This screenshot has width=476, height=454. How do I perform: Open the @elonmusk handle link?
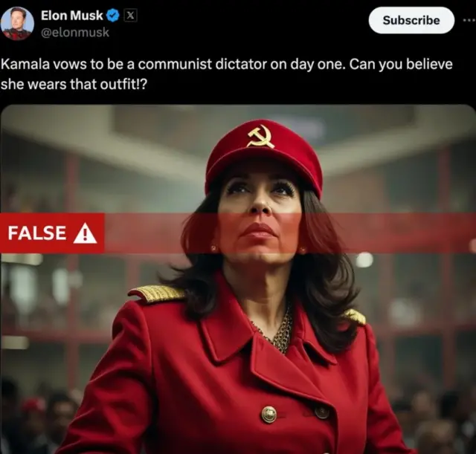pos(75,32)
